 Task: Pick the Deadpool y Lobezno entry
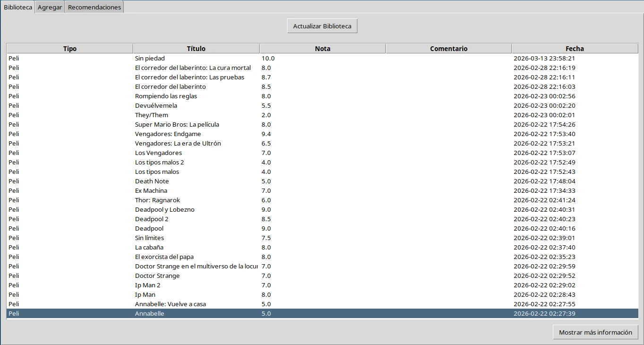click(x=164, y=210)
